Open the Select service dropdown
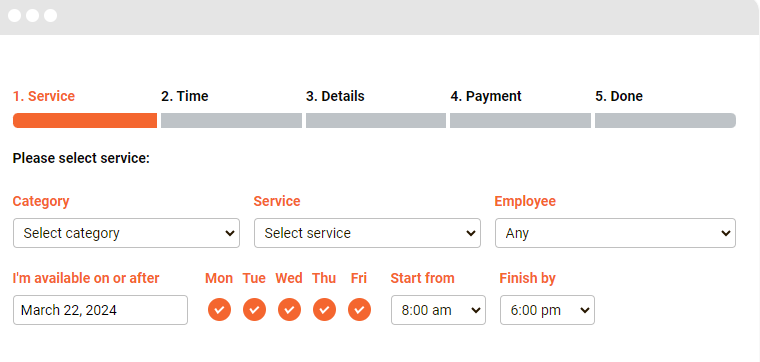The height and width of the screenshot is (362, 760). 367,233
